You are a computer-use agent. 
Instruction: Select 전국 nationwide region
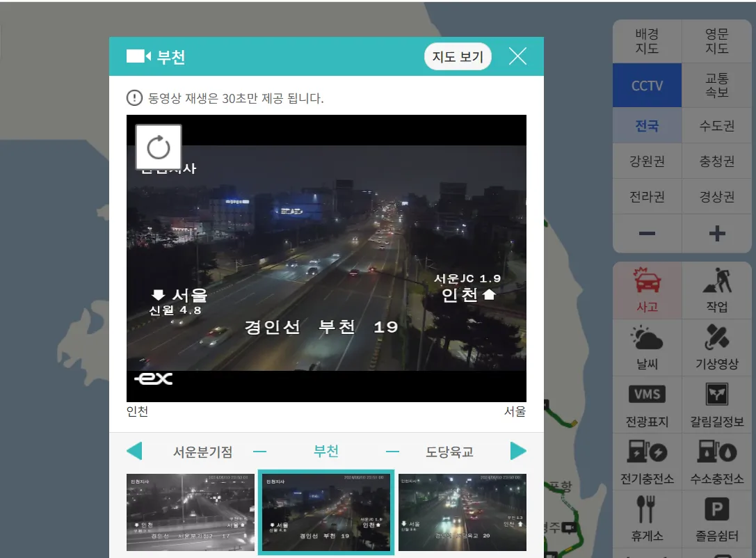click(x=647, y=125)
